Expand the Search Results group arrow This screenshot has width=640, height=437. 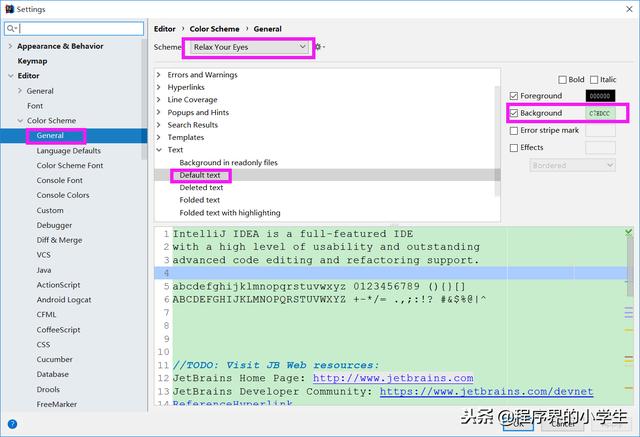[159, 125]
